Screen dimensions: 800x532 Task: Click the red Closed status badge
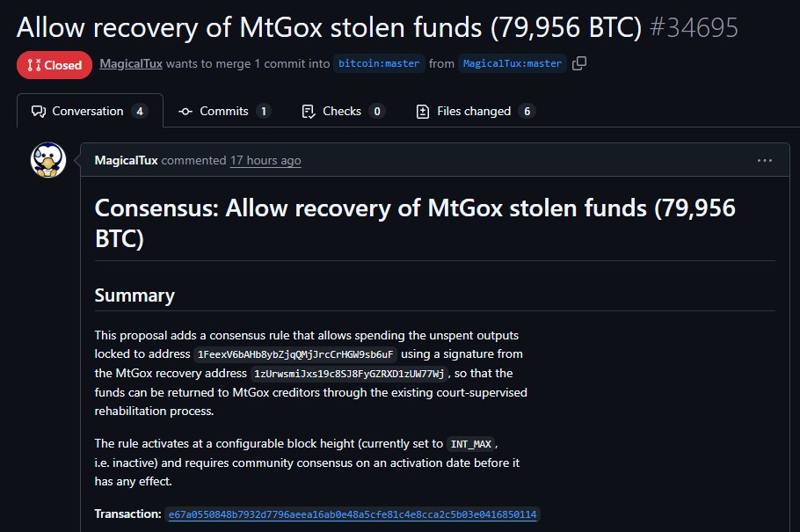click(x=54, y=65)
